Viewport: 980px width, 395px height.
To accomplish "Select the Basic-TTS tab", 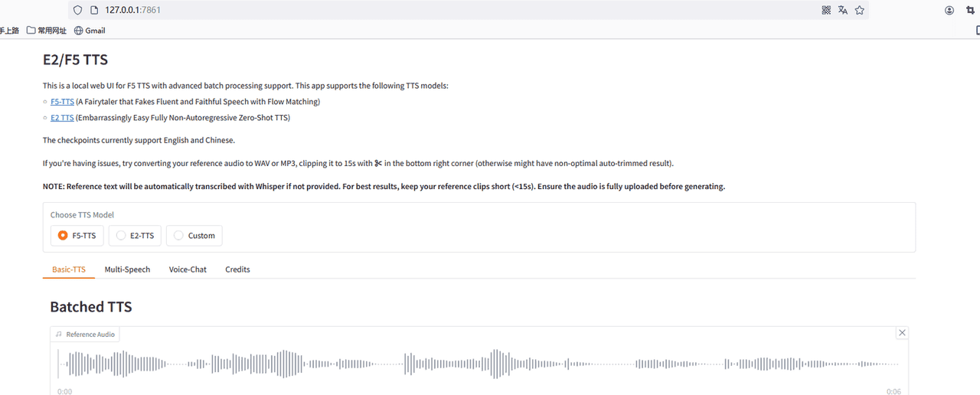I will click(69, 269).
